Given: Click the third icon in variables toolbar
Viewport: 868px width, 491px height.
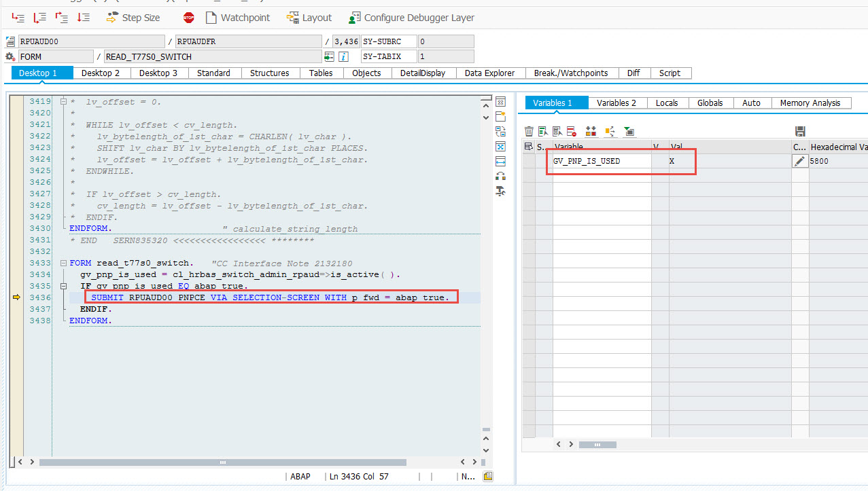Looking at the screenshot, I should (557, 131).
